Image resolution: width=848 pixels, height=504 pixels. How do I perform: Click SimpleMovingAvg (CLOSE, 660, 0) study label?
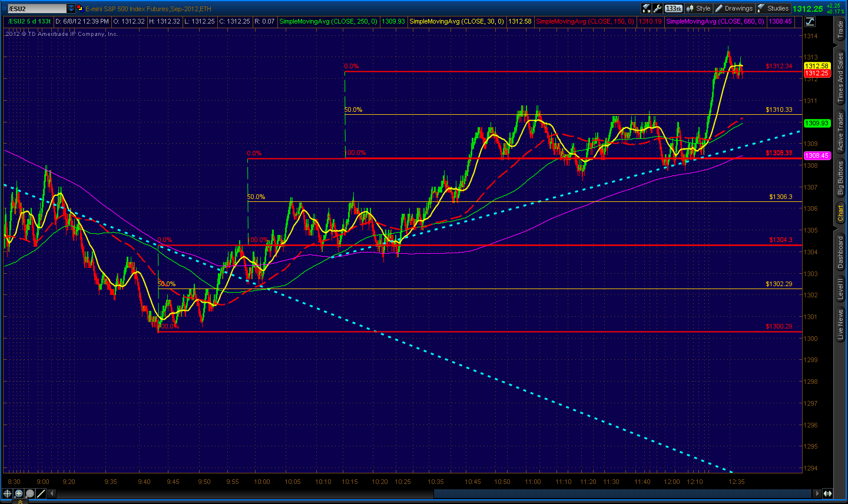pos(715,21)
